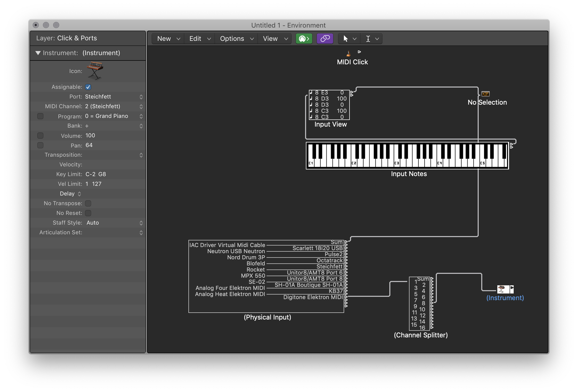Uncheck the Assignable checkbox
The height and width of the screenshot is (392, 578).
pyautogui.click(x=88, y=87)
